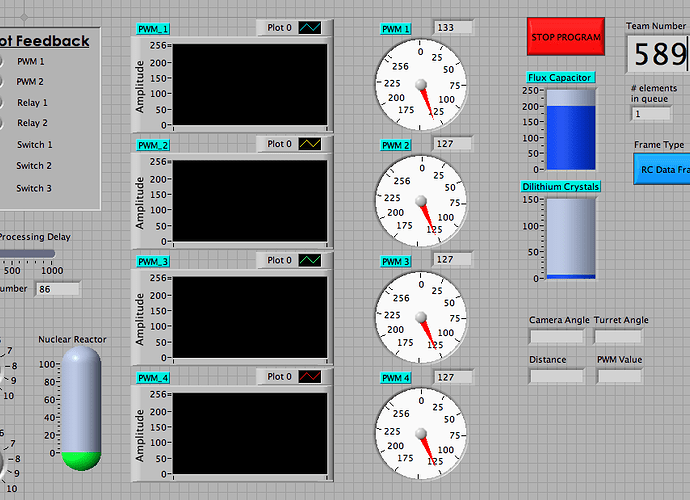Viewport: 690px width, 500px height.
Task: Click the PWM_1 chart plot area
Action: 250,85
